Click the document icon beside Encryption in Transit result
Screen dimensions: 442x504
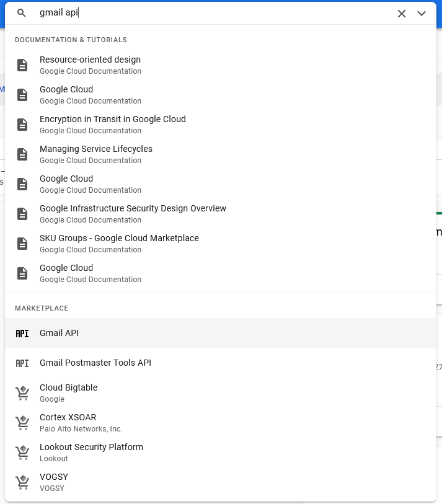tap(23, 125)
